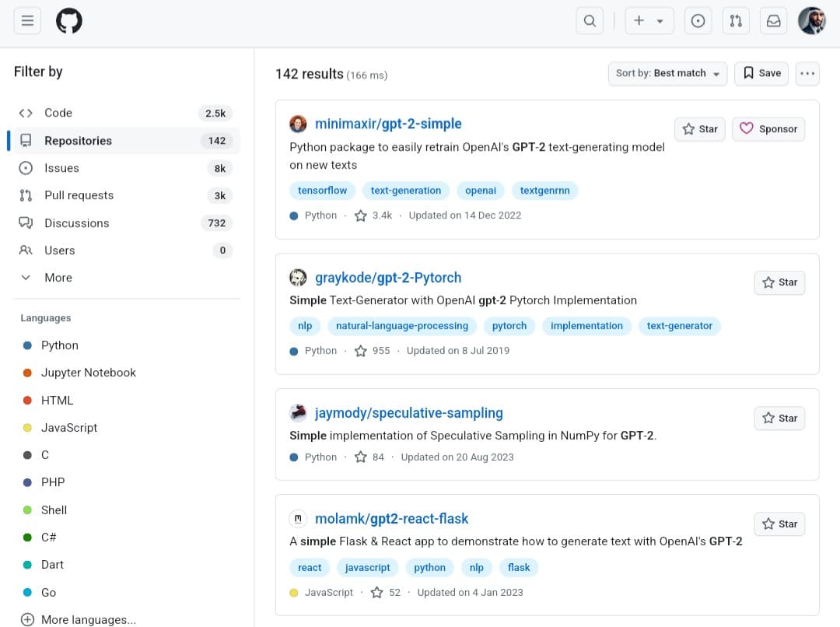
Task: Open the hamburger navigation menu
Action: pyautogui.click(x=27, y=21)
